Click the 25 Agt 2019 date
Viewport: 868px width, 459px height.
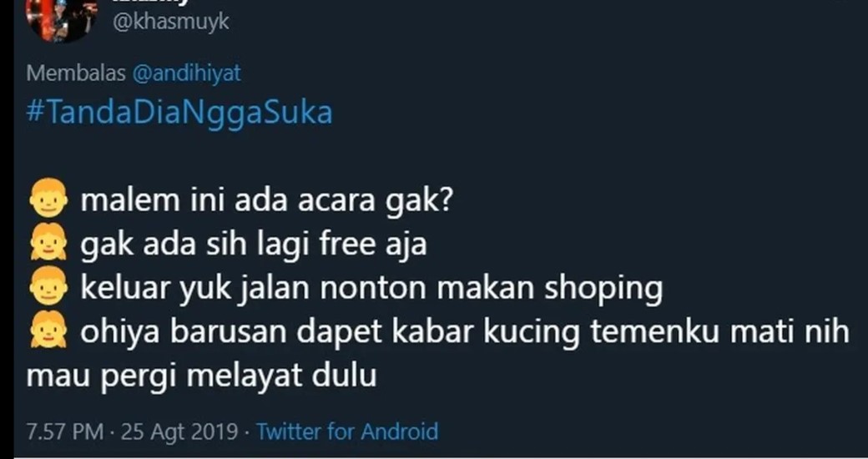pyautogui.click(x=179, y=431)
